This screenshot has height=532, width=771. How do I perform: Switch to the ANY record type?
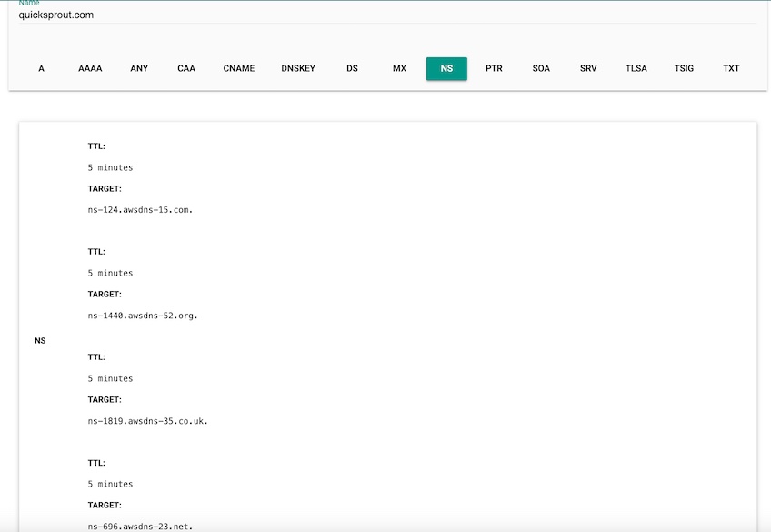tap(139, 69)
